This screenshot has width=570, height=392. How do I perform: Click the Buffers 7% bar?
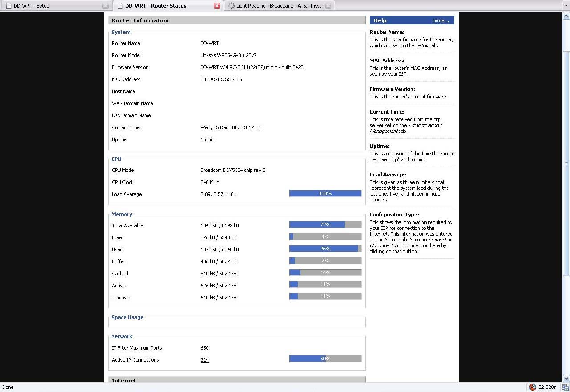pos(325,261)
